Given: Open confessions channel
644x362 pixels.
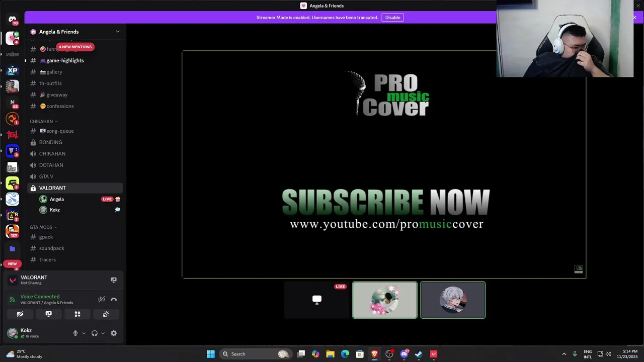Looking at the screenshot, I should click(x=75, y=106).
